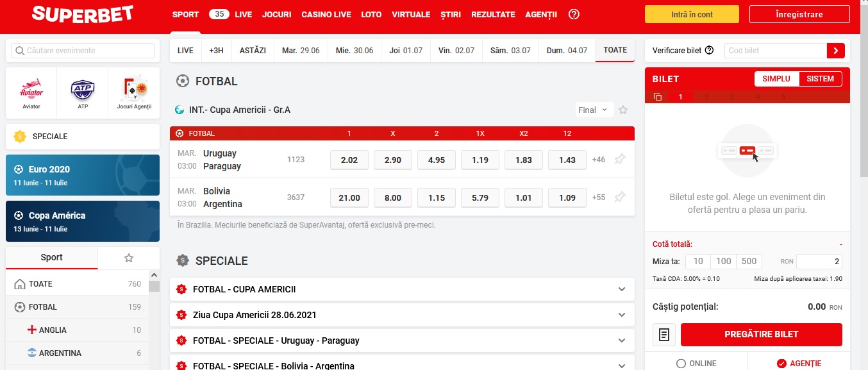Set stake to 100 RON

click(724, 262)
